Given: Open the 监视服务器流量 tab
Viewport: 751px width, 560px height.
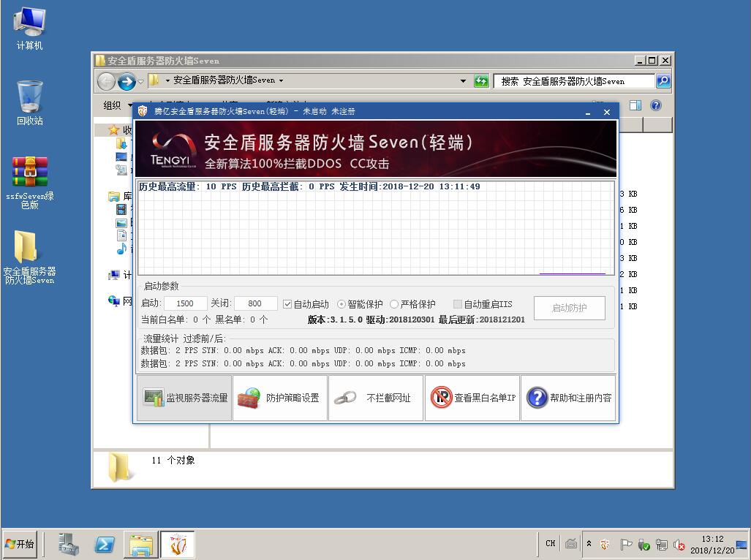Looking at the screenshot, I should click(184, 398).
